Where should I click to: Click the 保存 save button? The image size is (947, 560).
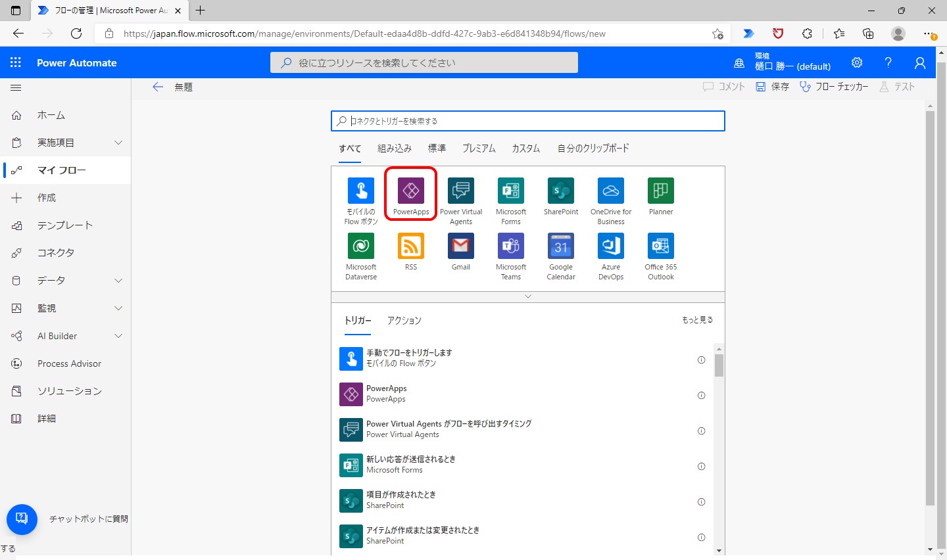click(x=772, y=87)
